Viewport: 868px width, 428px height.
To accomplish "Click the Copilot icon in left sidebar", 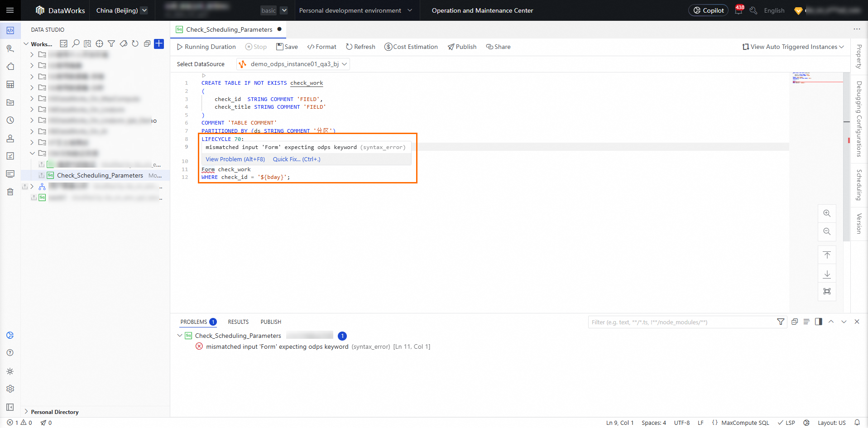I will coord(10,335).
